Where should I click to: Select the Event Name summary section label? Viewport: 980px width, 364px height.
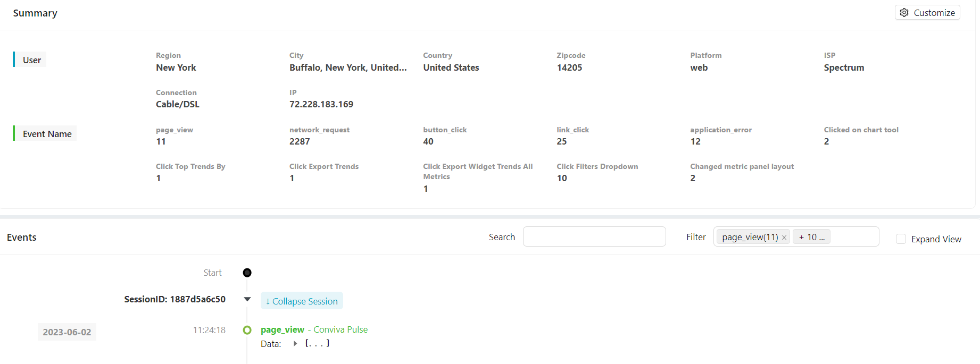point(47,134)
